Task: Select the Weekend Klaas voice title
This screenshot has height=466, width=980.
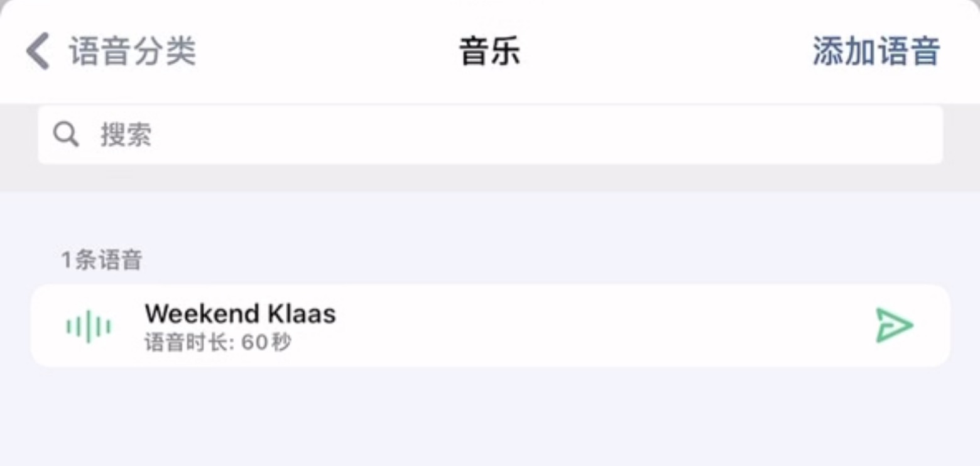Action: coord(240,313)
